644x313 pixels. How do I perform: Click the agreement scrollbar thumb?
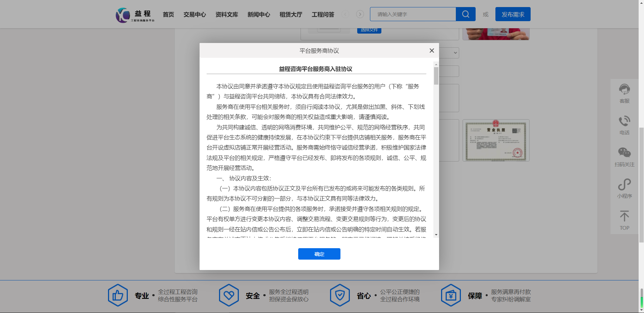(x=436, y=76)
